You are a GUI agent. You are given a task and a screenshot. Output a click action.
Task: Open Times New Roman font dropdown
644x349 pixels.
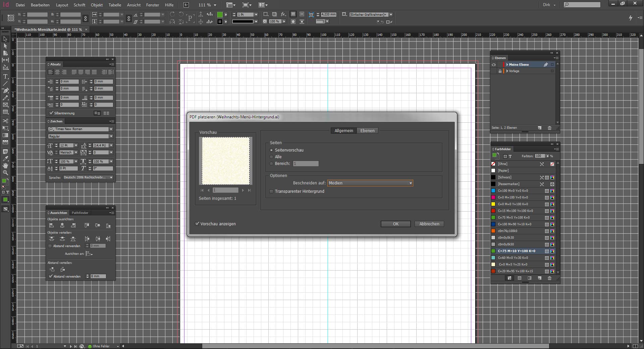coord(111,129)
